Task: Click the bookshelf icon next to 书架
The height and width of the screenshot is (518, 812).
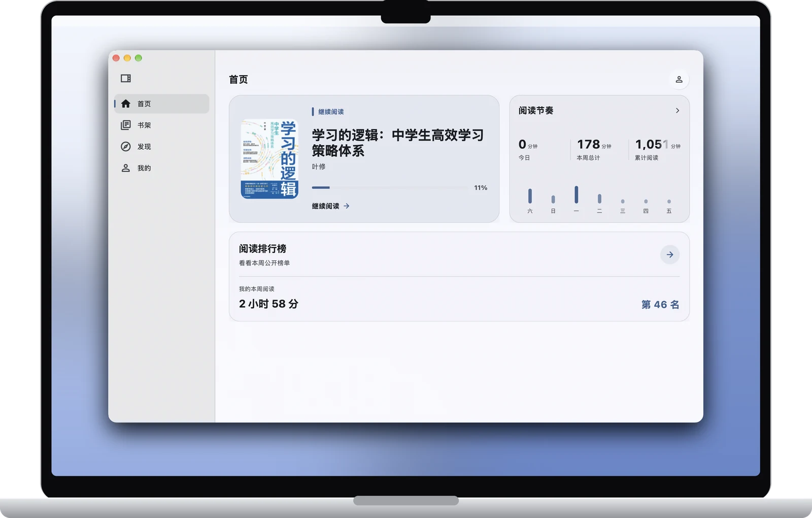Action: 126,125
